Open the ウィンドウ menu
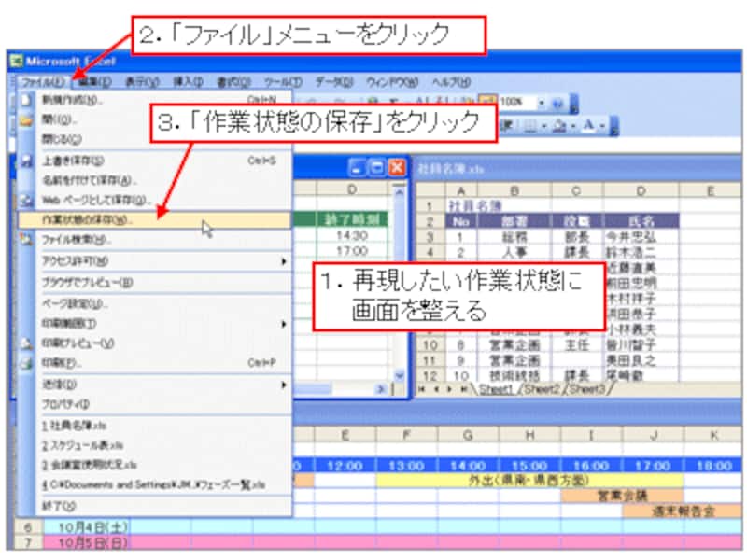 click(x=391, y=82)
